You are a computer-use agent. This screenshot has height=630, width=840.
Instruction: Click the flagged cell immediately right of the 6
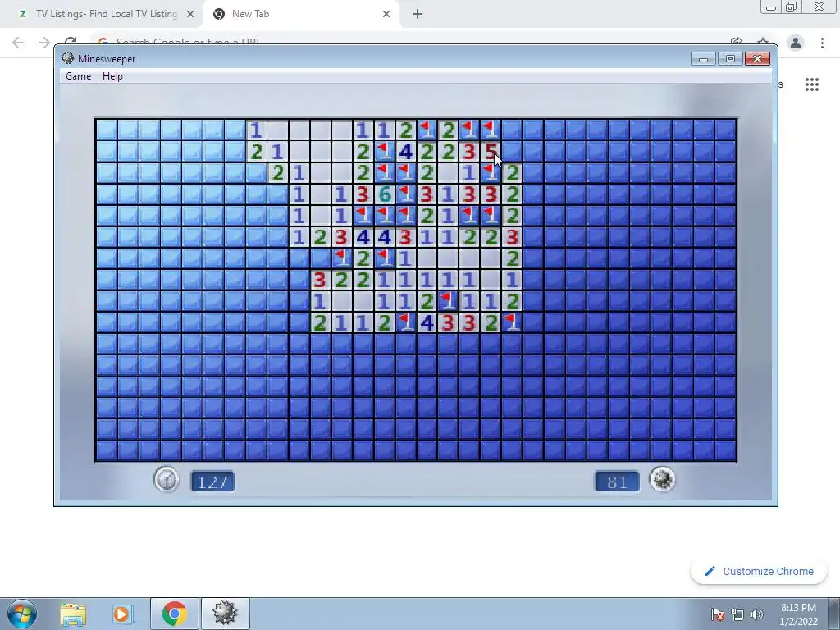[405, 194]
